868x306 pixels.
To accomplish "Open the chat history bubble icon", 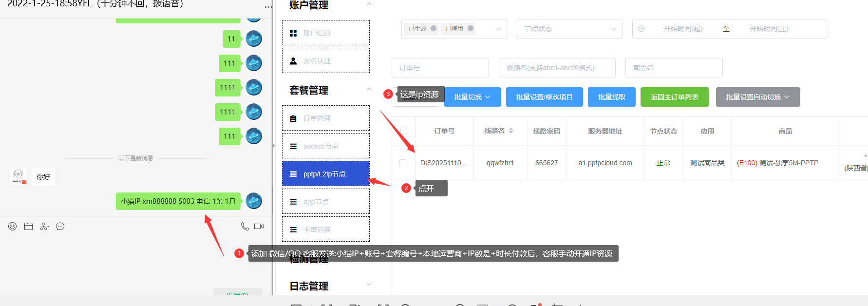I will point(60,226).
